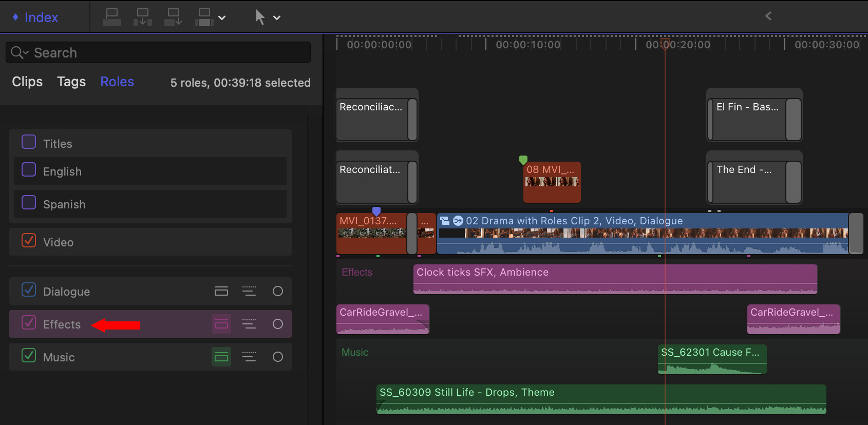Show subrole lanes for Effects role
Image resolution: width=868 pixels, height=425 pixels.
tap(249, 324)
